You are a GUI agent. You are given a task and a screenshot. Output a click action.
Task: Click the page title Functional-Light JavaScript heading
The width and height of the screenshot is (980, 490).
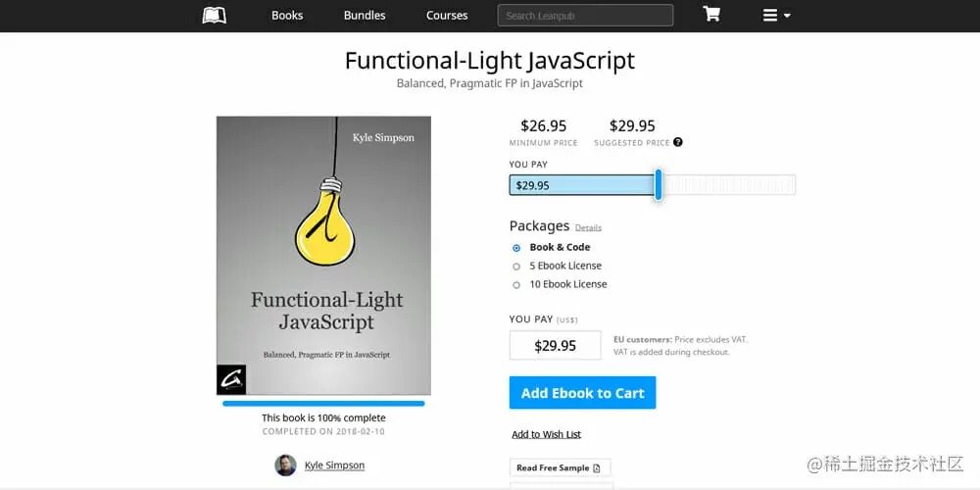490,61
